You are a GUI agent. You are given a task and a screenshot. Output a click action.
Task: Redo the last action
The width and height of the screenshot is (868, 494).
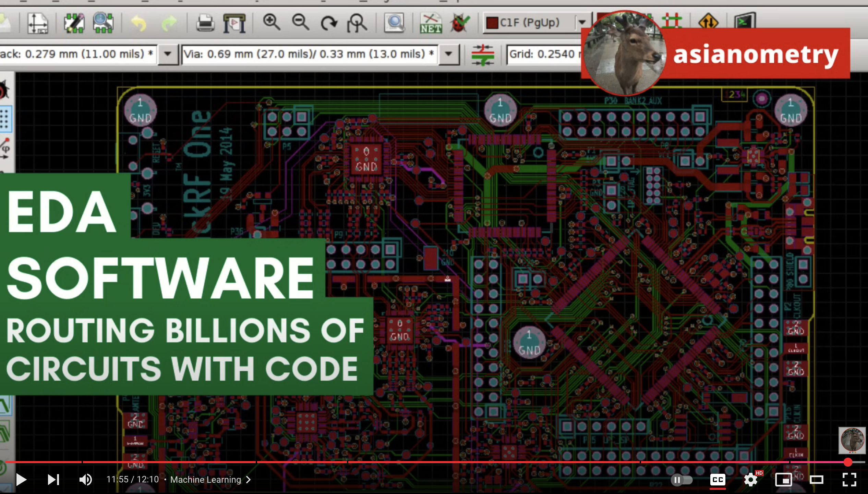pos(169,23)
